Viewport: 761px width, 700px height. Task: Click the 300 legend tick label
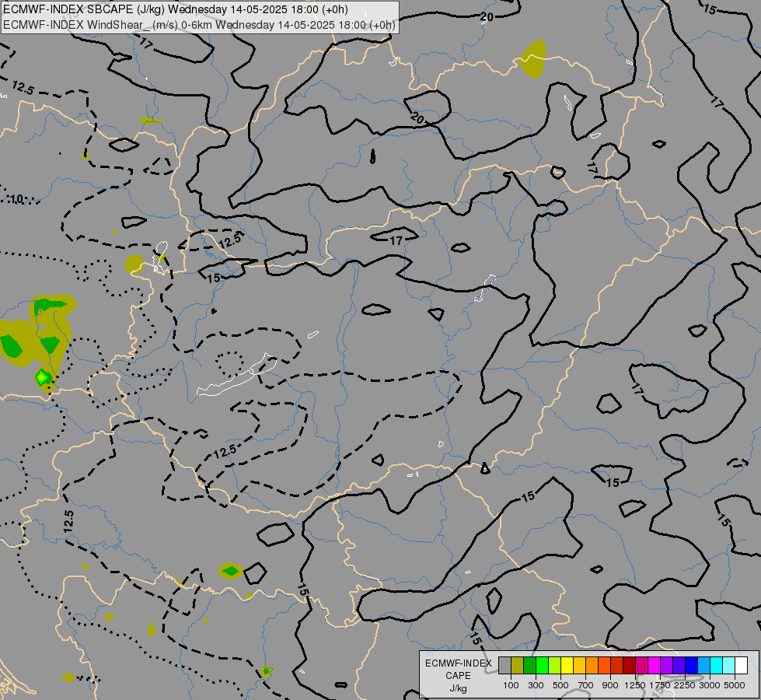[x=536, y=685]
